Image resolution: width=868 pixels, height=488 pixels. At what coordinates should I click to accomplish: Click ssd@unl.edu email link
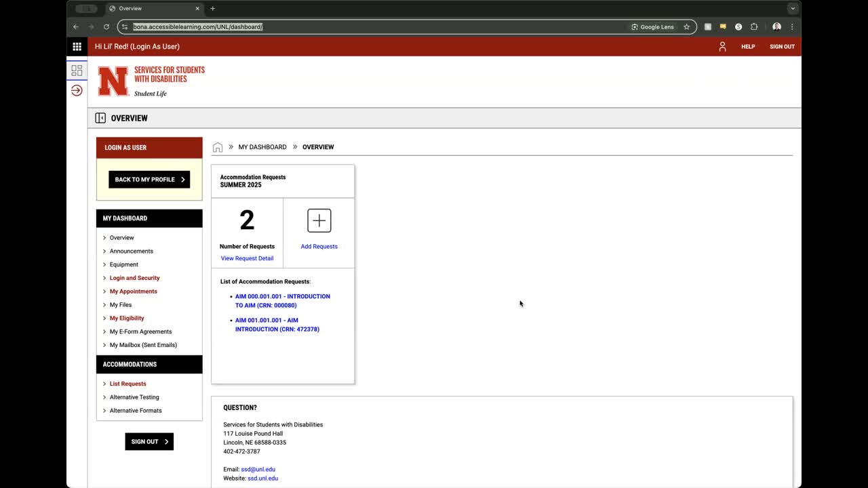(x=258, y=470)
